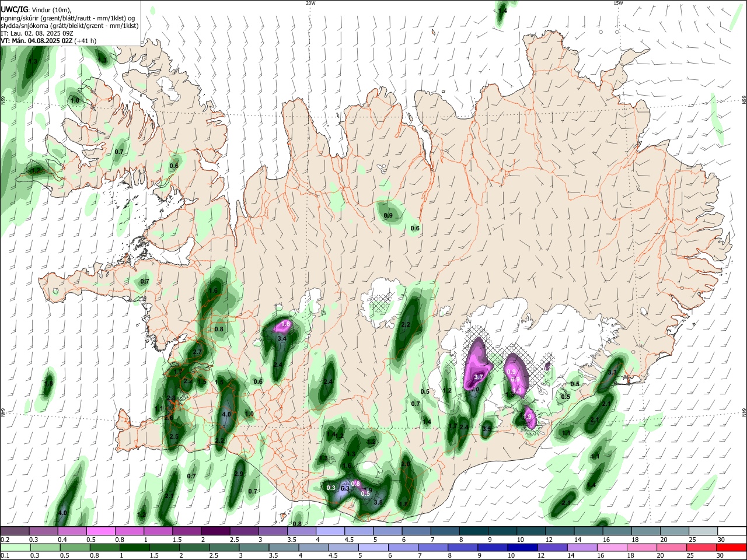Click the pink 0.8 value right of 6.3
Screen dimensions: 747x560
(355, 484)
